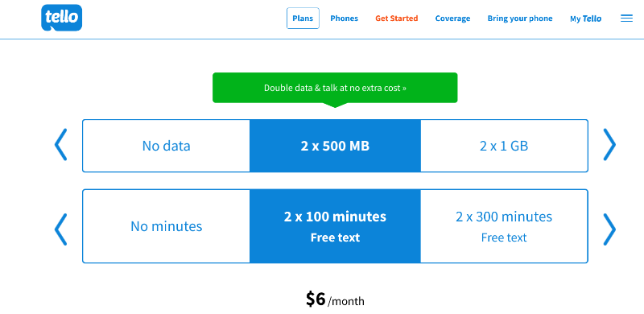Click the Bring your phone link

click(520, 19)
